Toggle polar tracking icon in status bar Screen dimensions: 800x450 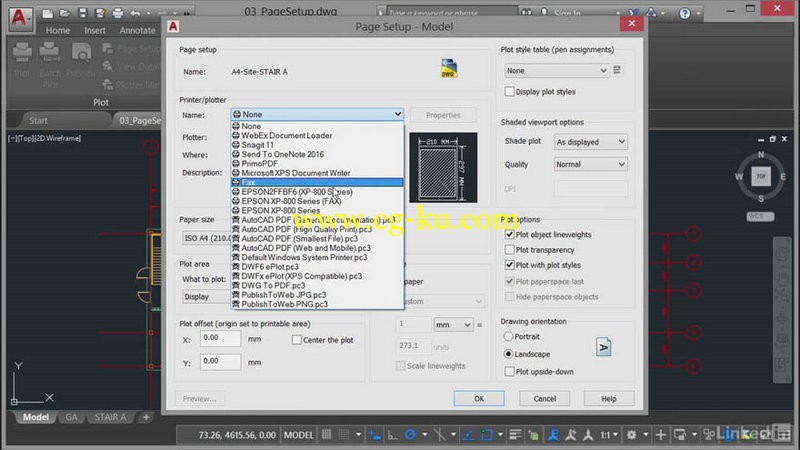[410, 435]
